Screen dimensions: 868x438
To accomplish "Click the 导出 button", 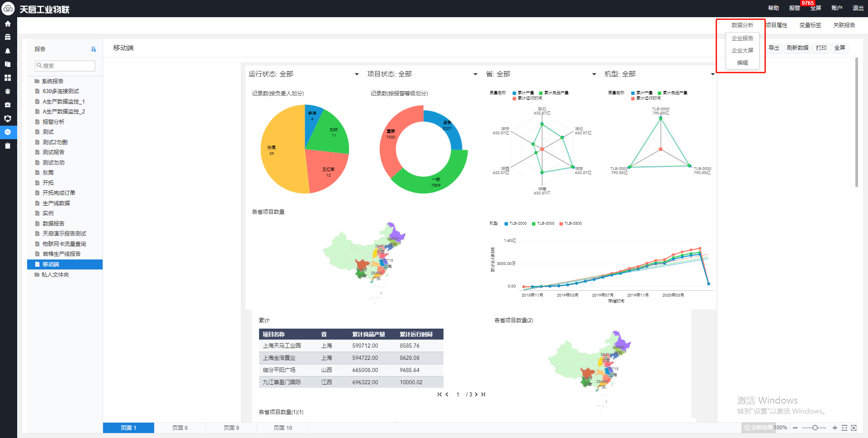I will coord(774,48).
